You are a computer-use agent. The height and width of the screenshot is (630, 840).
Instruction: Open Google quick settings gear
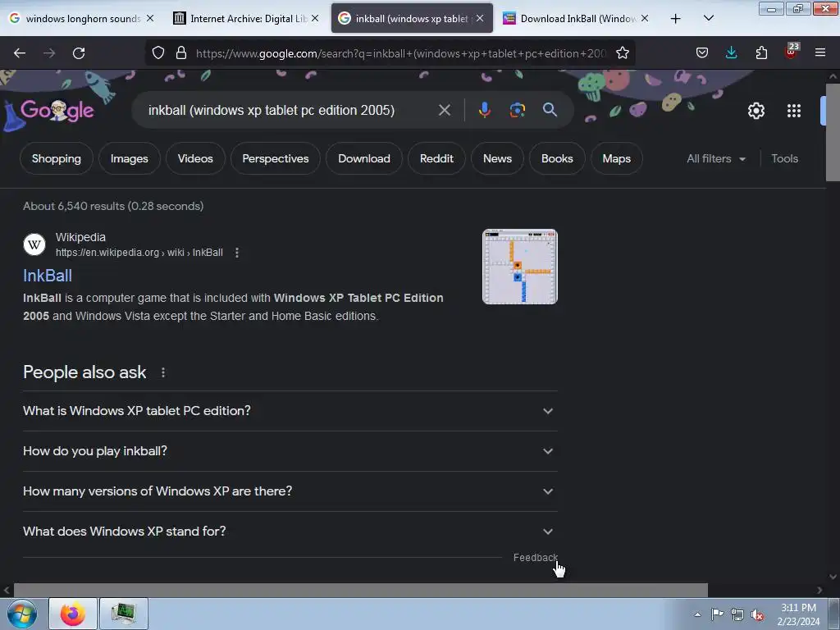[x=756, y=111]
